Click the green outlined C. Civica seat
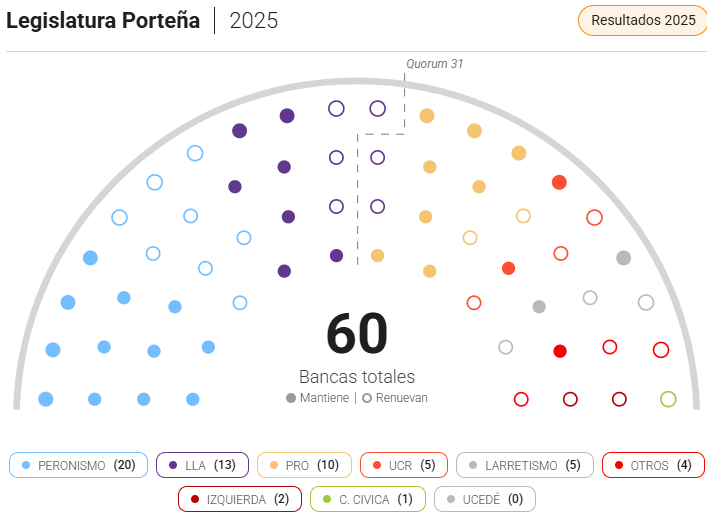Screen dimensions: 707x519 click(668, 399)
